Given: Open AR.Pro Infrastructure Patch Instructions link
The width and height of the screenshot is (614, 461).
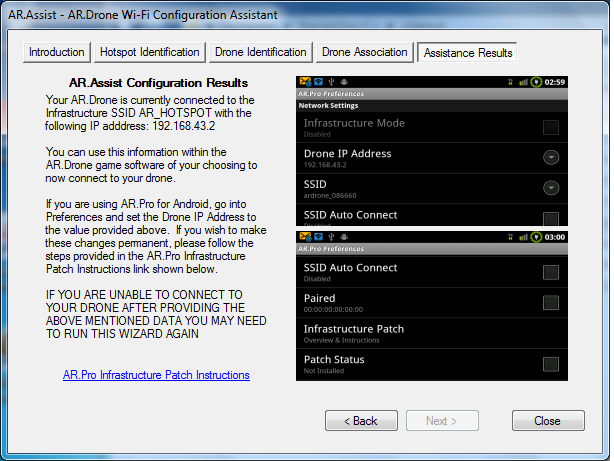Looking at the screenshot, I should [156, 375].
